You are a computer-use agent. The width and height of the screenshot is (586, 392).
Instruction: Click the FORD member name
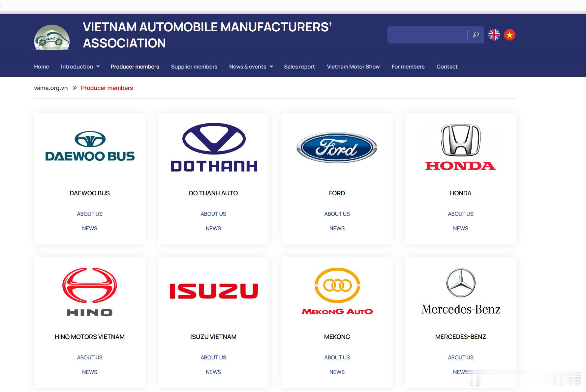tap(337, 193)
